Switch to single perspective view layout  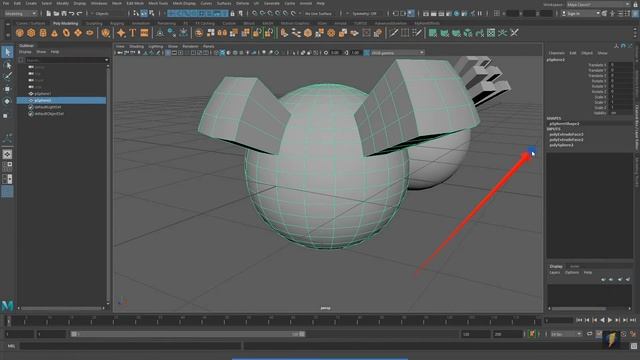[7, 154]
